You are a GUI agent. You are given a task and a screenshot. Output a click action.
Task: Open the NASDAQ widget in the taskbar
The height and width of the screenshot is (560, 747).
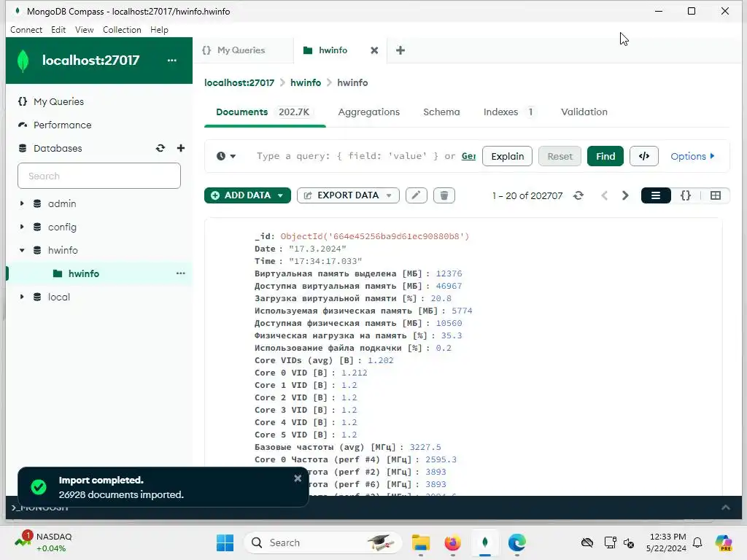[44, 542]
